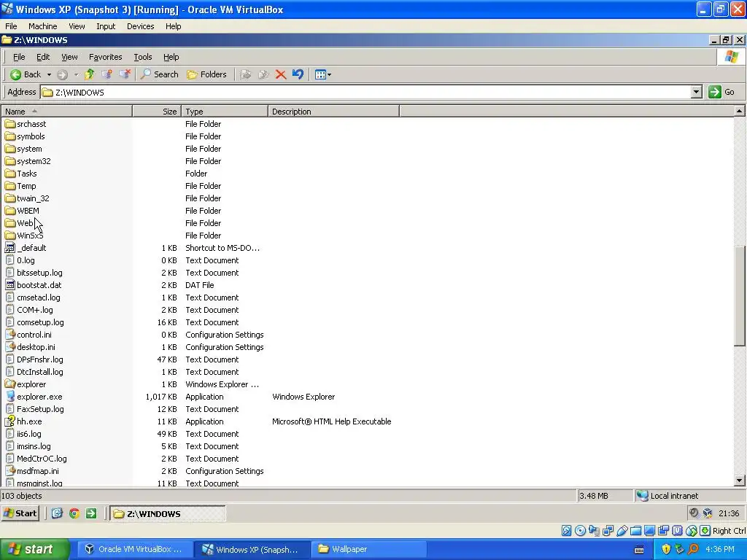Open the Edit menu

pyautogui.click(x=43, y=57)
